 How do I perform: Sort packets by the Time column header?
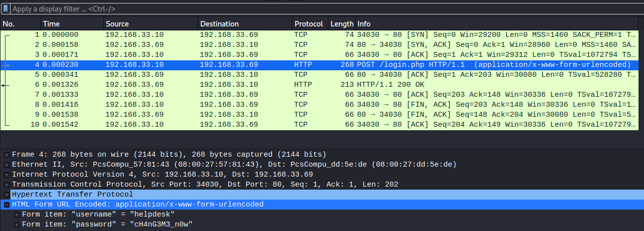coord(72,24)
